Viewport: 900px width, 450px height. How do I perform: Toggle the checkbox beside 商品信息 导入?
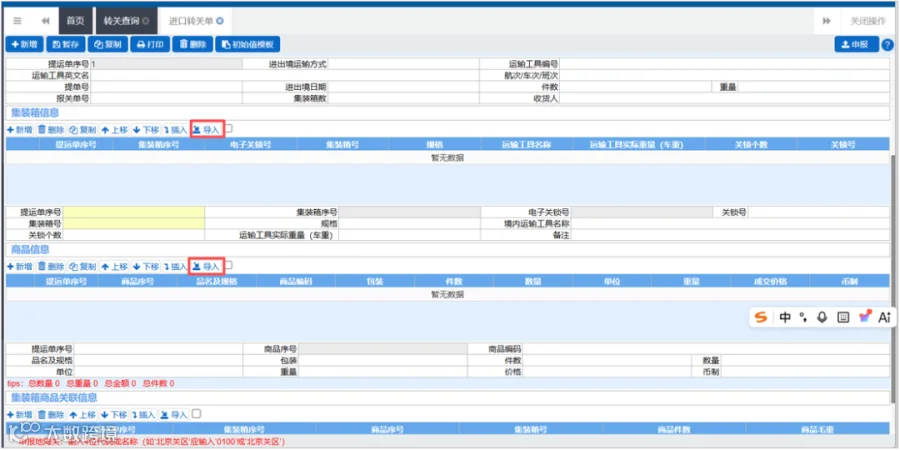(228, 265)
